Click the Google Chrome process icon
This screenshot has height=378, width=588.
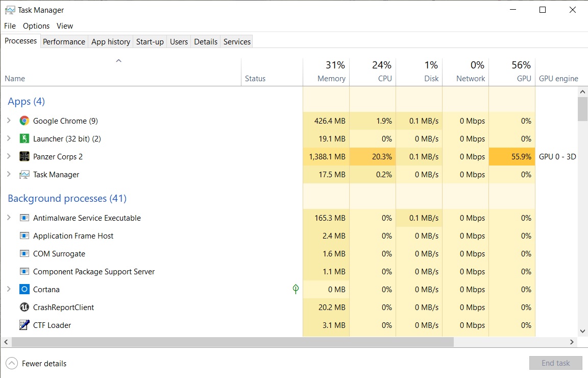click(x=24, y=121)
